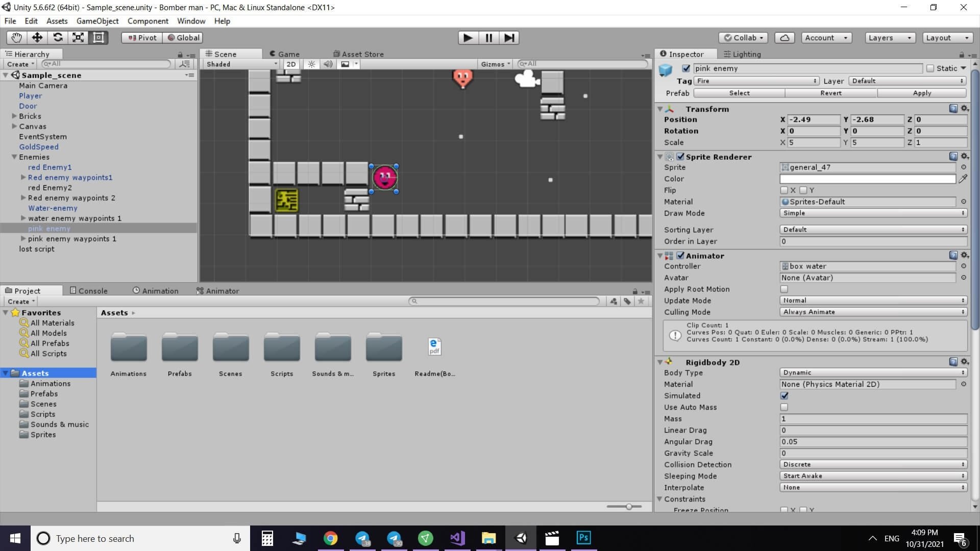Switch to the Console tab
Viewport: 980px width, 551px height.
pyautogui.click(x=89, y=291)
